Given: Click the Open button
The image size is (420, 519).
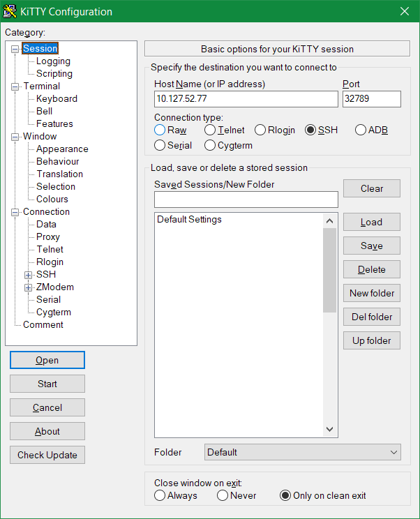Looking at the screenshot, I should pos(47,360).
